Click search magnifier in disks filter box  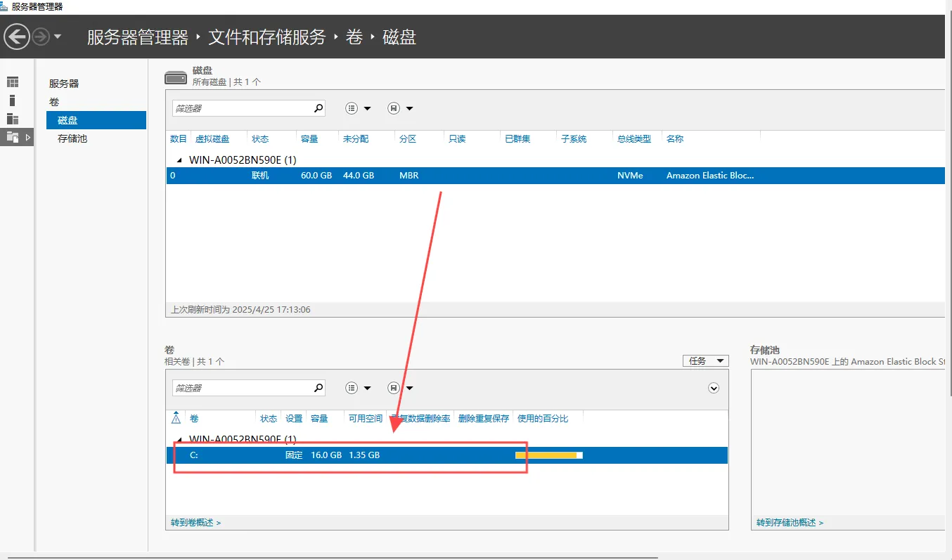pyautogui.click(x=319, y=108)
